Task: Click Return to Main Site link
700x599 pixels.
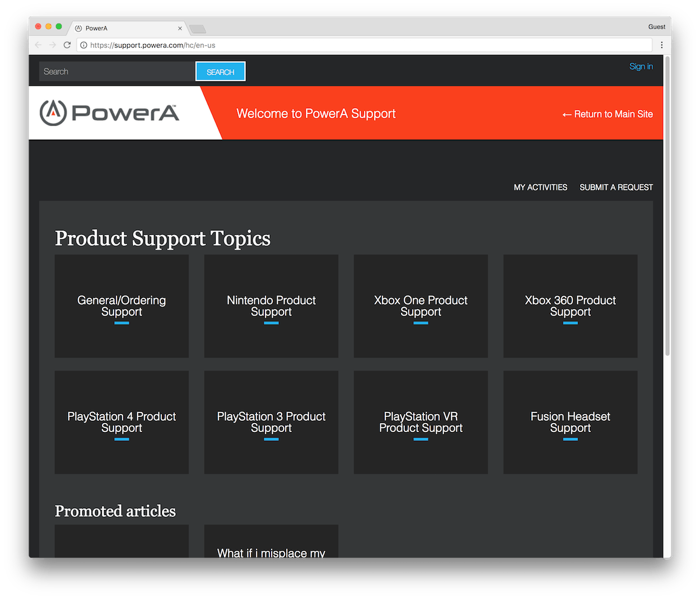Action: [x=608, y=114]
